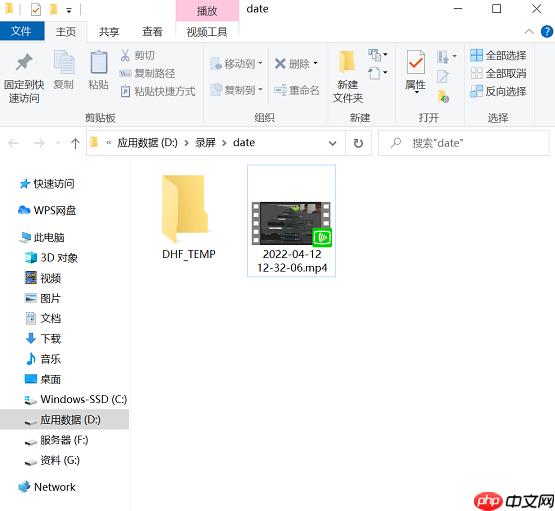
Task: Open Properties with the checkmark icon
Action: (x=416, y=71)
